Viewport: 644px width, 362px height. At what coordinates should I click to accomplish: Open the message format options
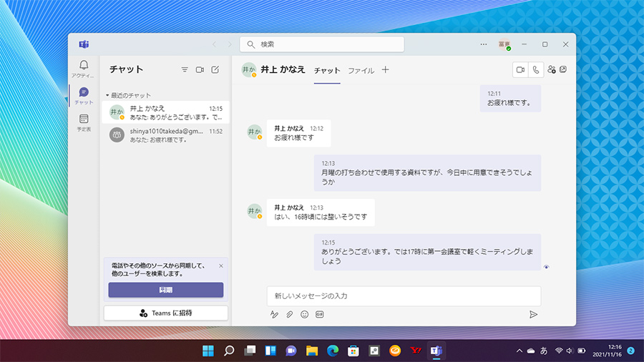(274, 314)
